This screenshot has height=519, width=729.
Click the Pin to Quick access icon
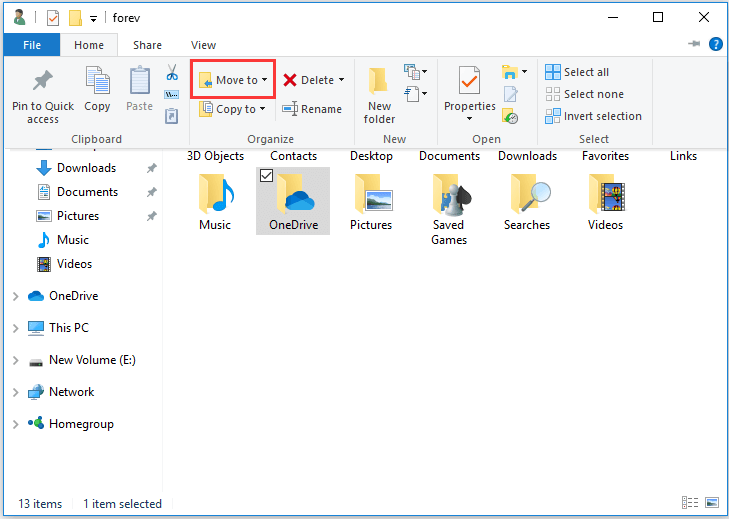[x=43, y=82]
